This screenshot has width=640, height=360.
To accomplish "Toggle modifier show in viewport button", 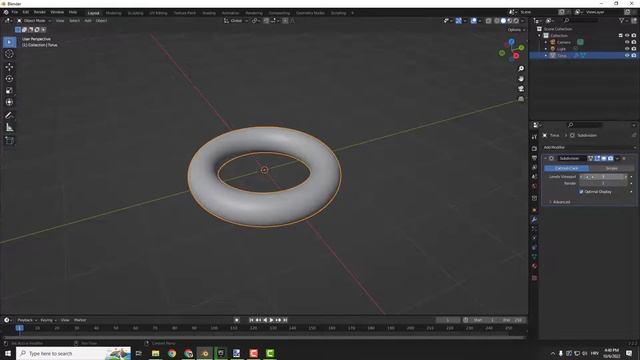I will coord(604,158).
